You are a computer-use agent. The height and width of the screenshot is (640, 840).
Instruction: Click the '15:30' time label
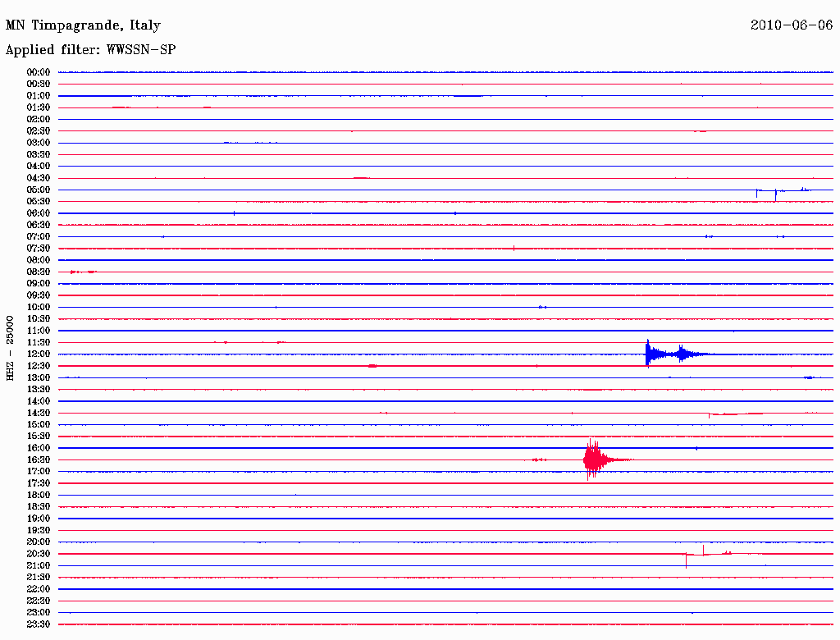39,437
